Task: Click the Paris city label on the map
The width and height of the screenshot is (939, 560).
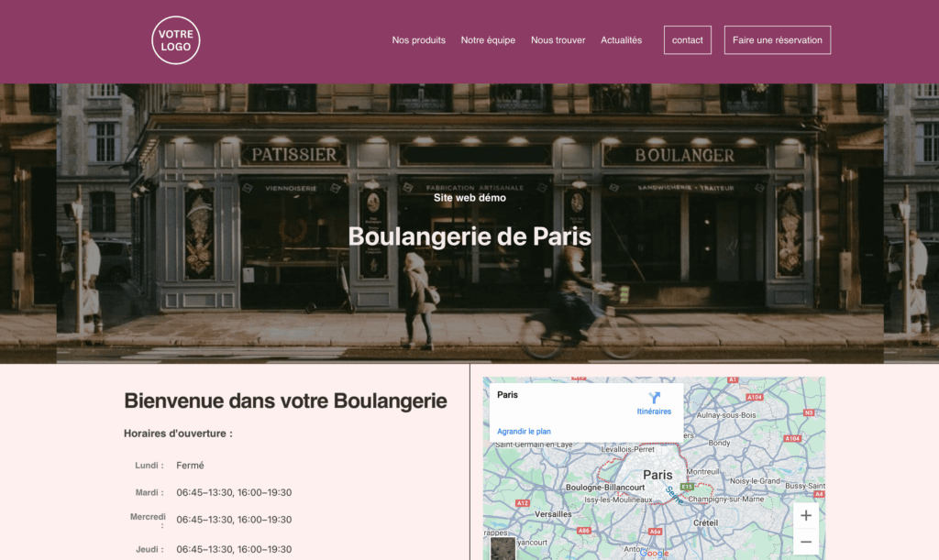Action: (x=657, y=475)
